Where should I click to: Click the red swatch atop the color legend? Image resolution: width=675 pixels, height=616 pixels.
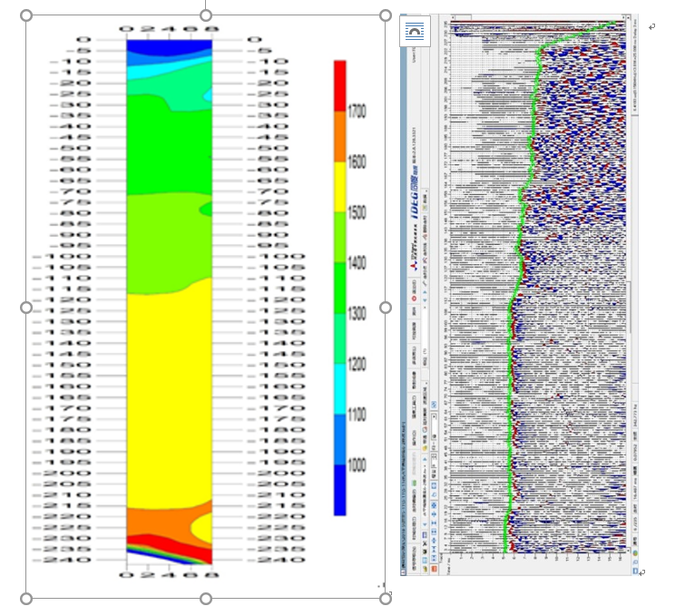click(340, 85)
